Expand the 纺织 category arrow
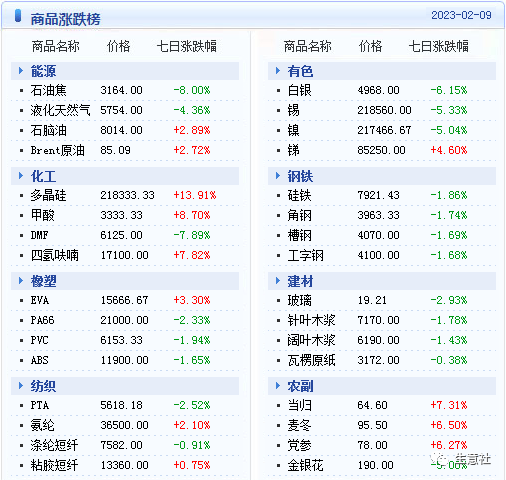The width and height of the screenshot is (506, 480). (x=21, y=386)
